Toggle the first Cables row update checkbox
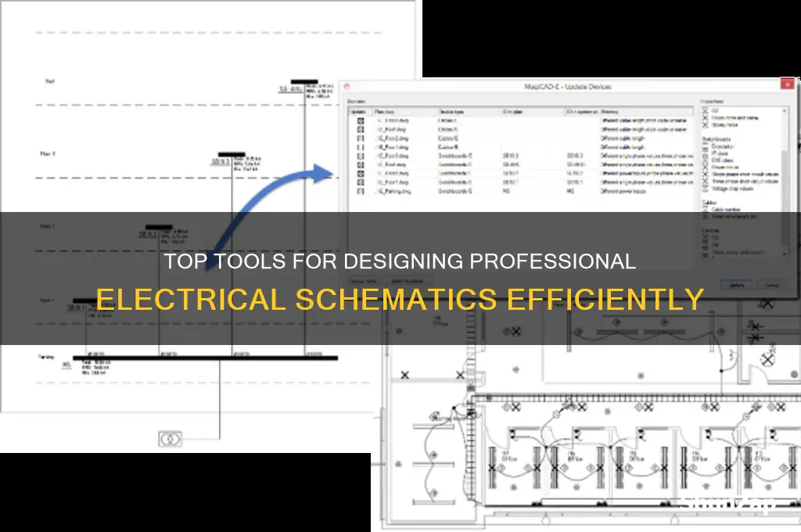The height and width of the screenshot is (532, 801). click(361, 121)
